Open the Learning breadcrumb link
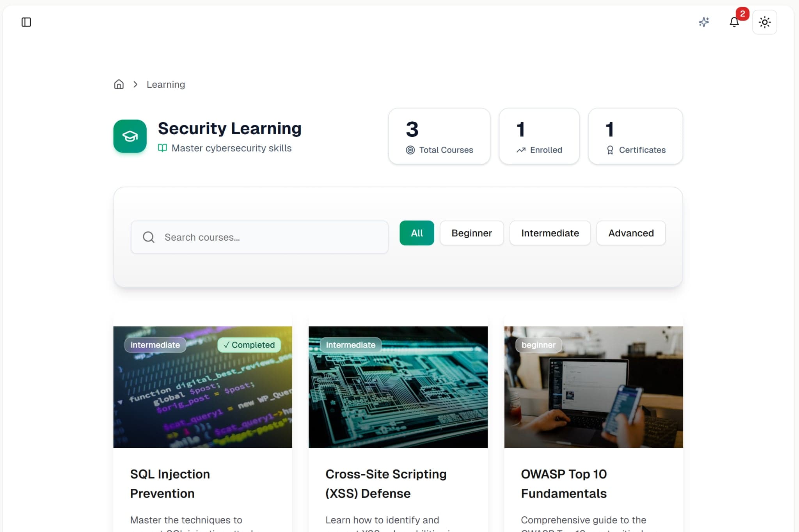This screenshot has width=799, height=532. tap(165, 84)
